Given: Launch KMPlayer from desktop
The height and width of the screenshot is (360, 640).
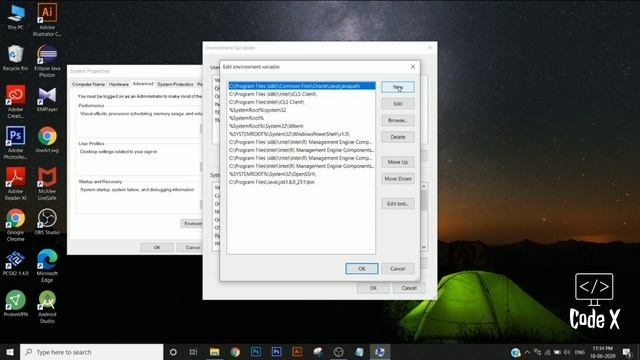Looking at the screenshot, I should [x=47, y=99].
